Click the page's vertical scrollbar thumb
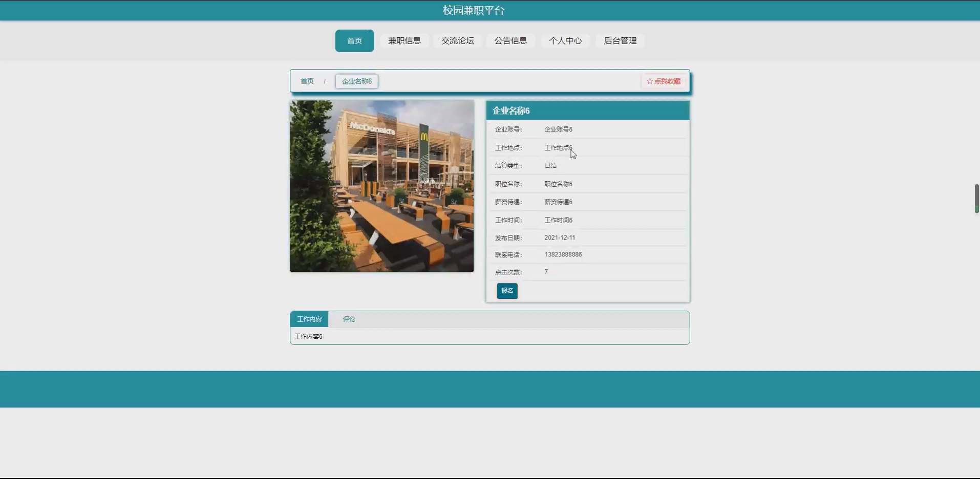 click(976, 199)
